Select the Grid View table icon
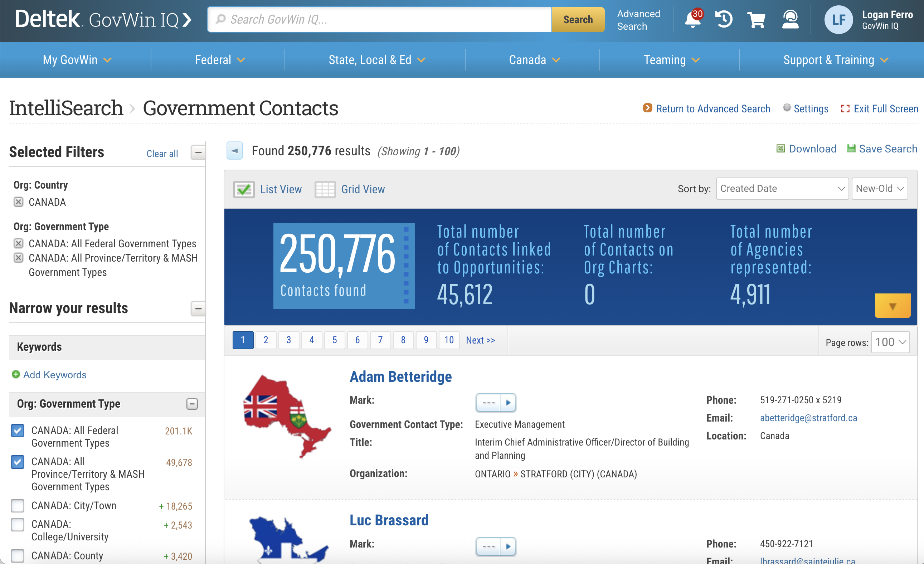 coord(325,189)
